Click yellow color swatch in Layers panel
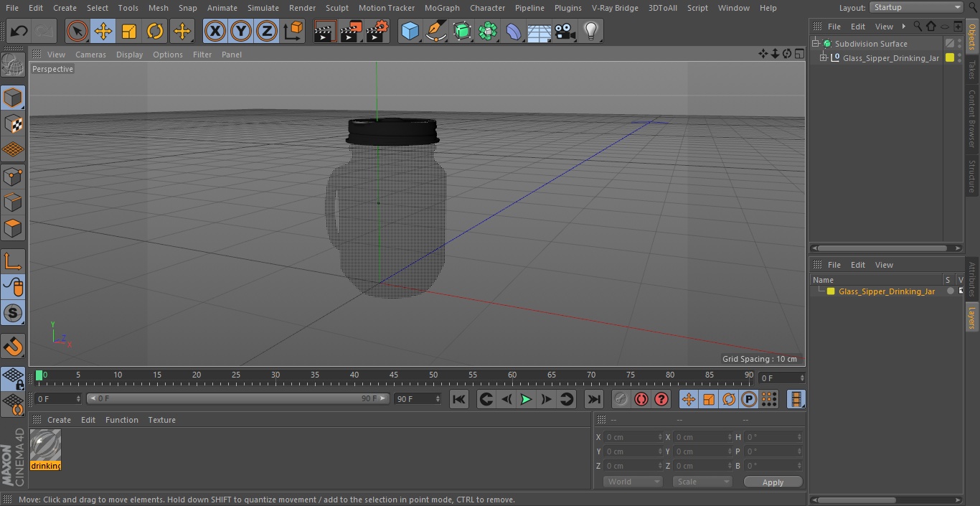 click(831, 291)
